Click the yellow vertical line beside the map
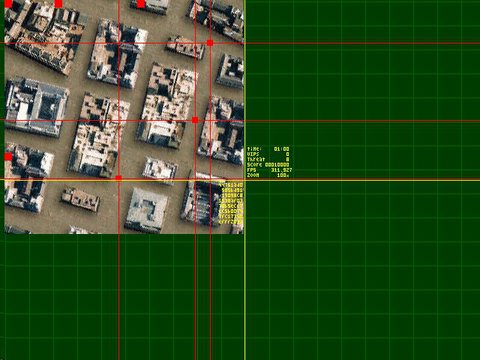 click(245, 180)
